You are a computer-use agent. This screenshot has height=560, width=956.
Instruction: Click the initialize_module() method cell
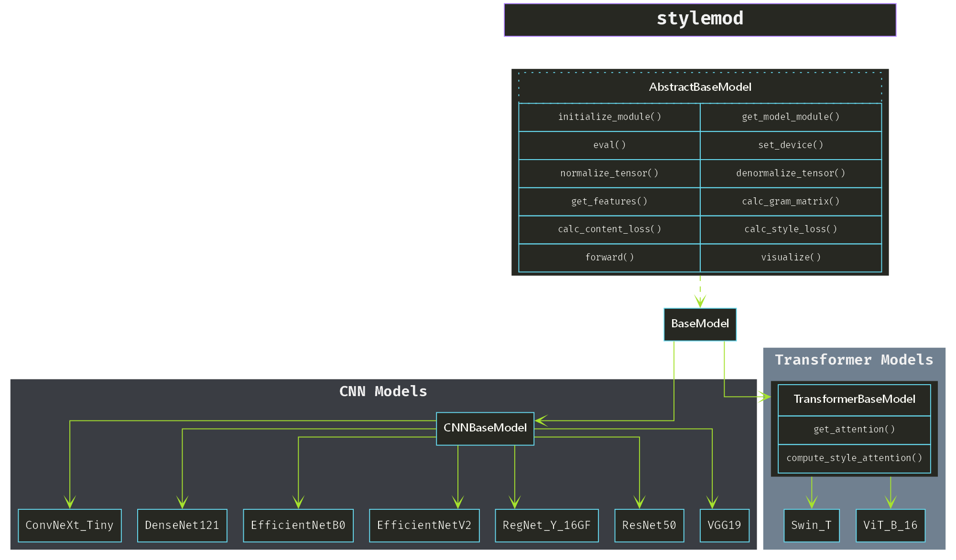coord(609,117)
